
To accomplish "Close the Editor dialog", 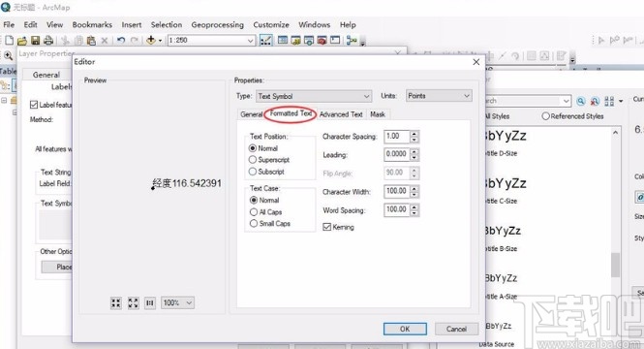I will tap(476, 62).
